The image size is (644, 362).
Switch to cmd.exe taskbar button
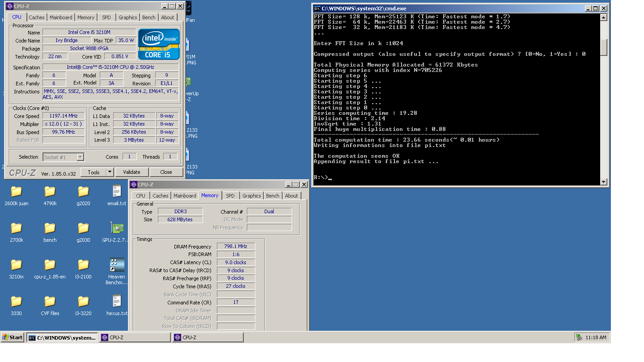point(62,337)
